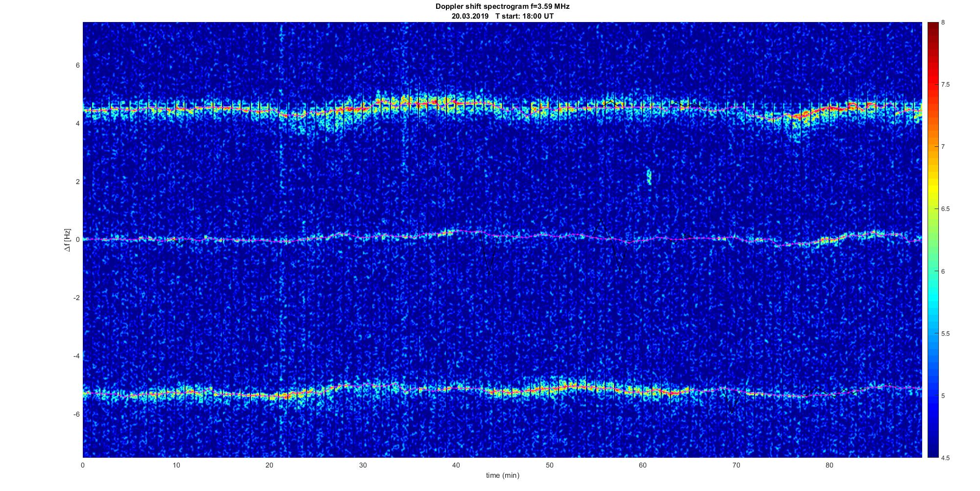Click colorbar tick label '8'
The image size is (980, 491).
point(943,23)
